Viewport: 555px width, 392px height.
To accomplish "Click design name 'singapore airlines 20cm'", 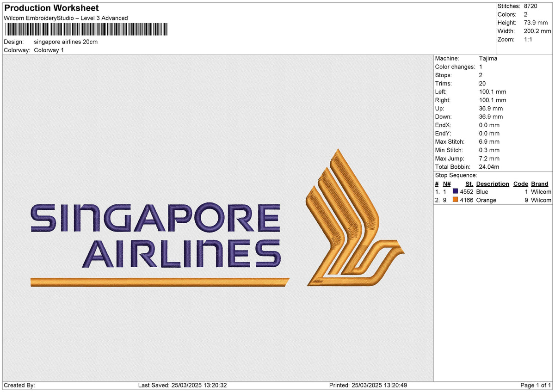I will (66, 42).
